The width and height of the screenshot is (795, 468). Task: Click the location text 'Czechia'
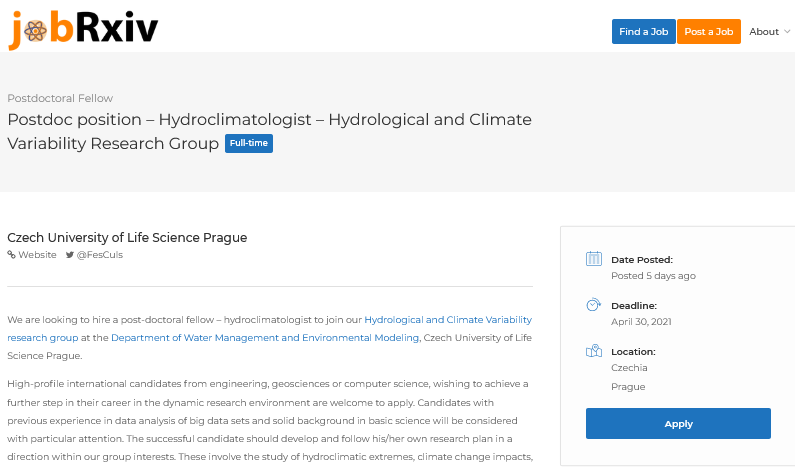click(629, 368)
